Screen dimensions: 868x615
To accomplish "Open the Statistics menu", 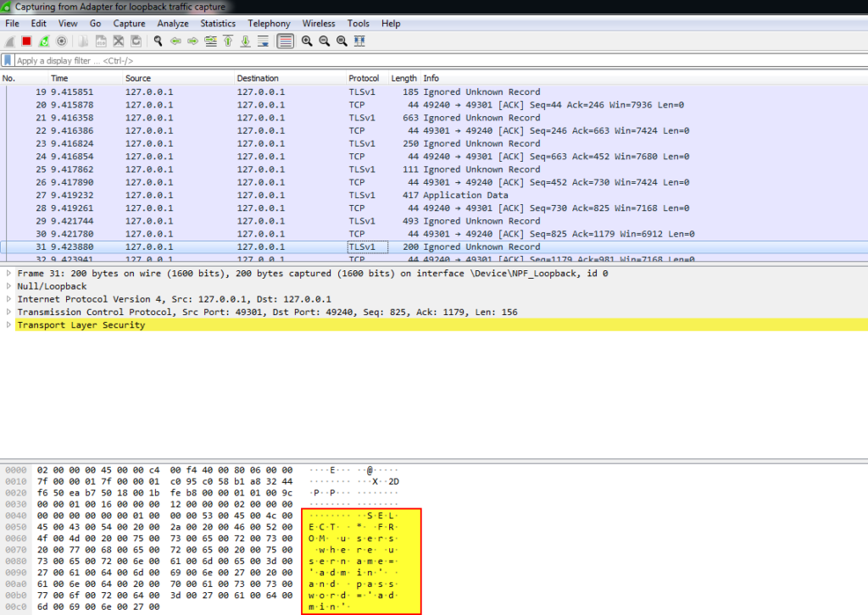I will click(x=218, y=24).
